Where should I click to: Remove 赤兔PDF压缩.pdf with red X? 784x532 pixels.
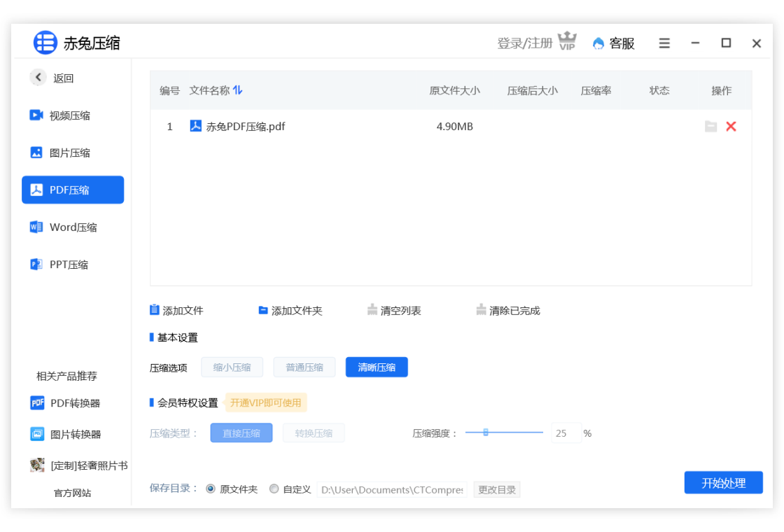[x=731, y=127]
